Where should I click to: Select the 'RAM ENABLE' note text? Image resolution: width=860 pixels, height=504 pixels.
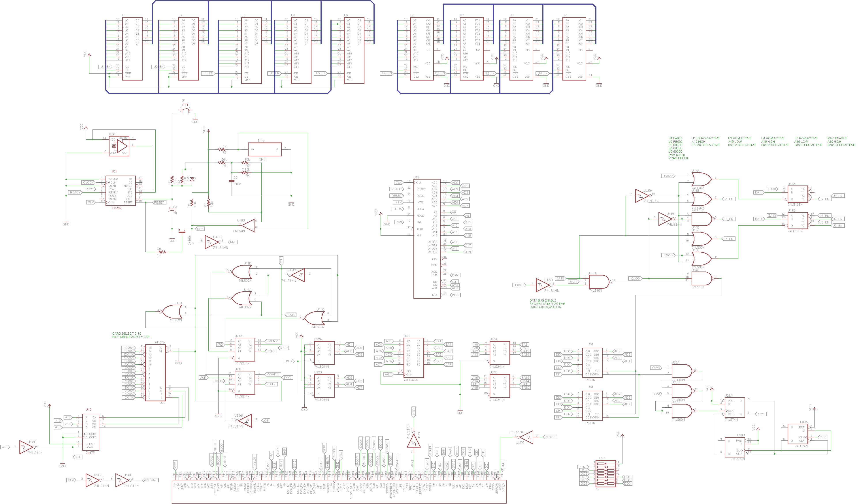click(x=837, y=139)
